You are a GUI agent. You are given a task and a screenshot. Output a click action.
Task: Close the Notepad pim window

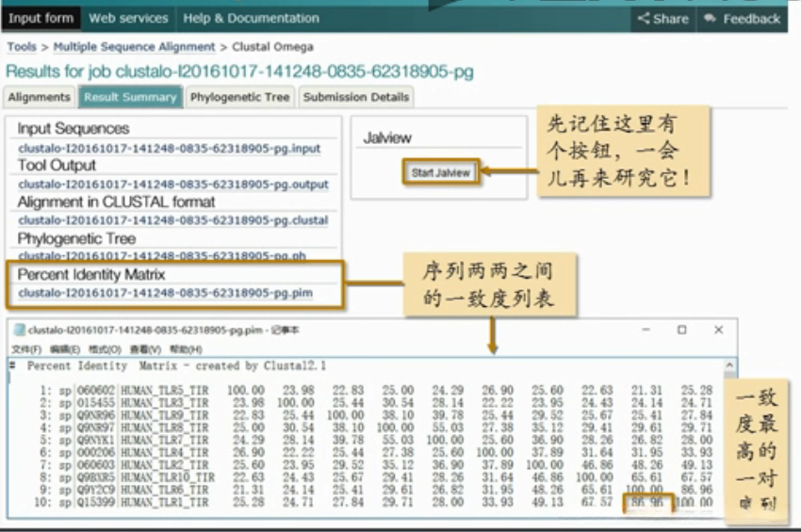coord(718,330)
